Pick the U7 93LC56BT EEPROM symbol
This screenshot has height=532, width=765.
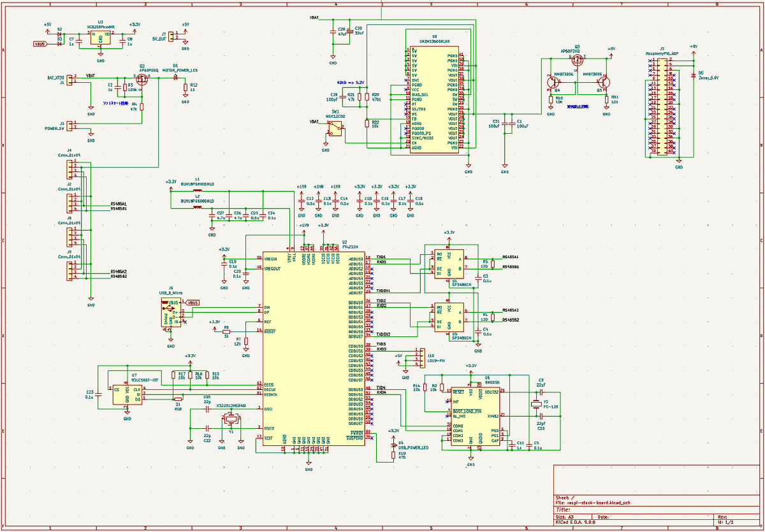pos(127,394)
